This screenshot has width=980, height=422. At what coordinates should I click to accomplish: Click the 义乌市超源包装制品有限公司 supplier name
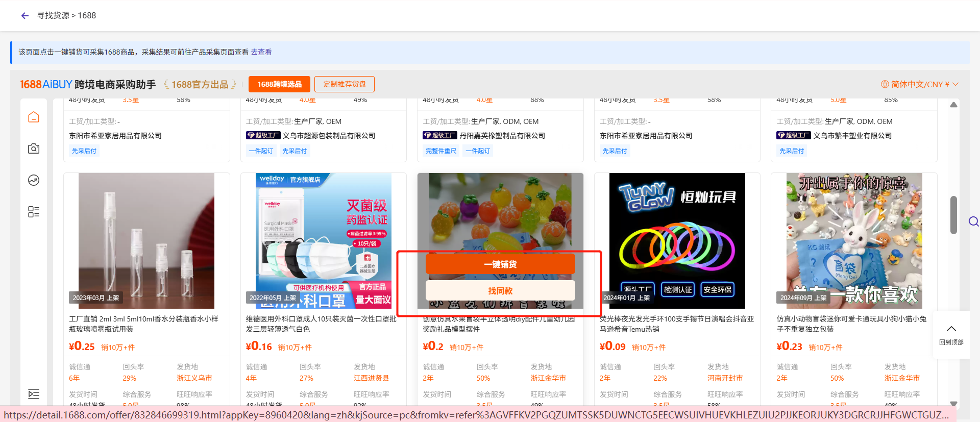click(x=329, y=136)
